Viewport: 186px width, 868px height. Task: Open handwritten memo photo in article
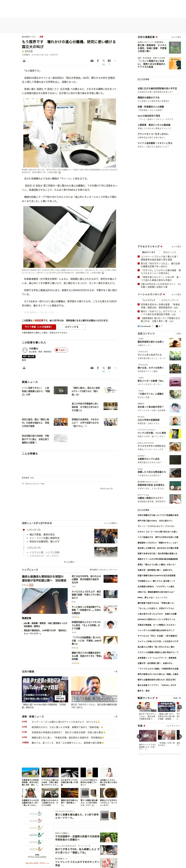(x=70, y=237)
